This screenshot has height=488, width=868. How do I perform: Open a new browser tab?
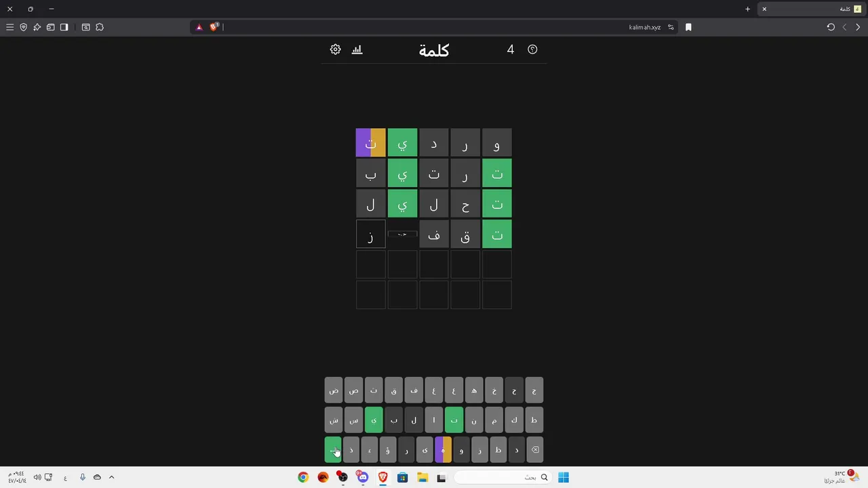coord(747,9)
